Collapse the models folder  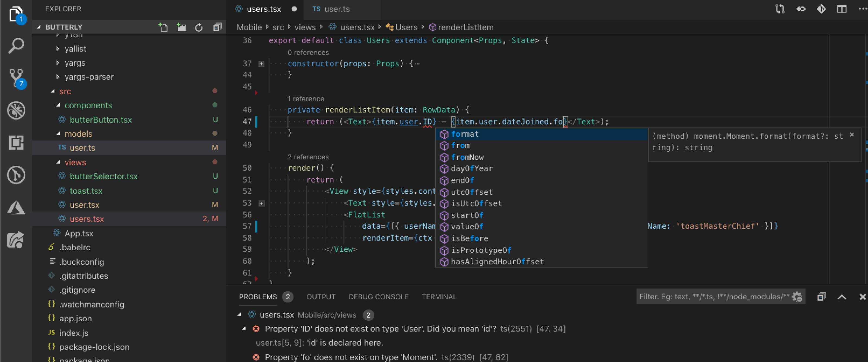click(x=58, y=134)
